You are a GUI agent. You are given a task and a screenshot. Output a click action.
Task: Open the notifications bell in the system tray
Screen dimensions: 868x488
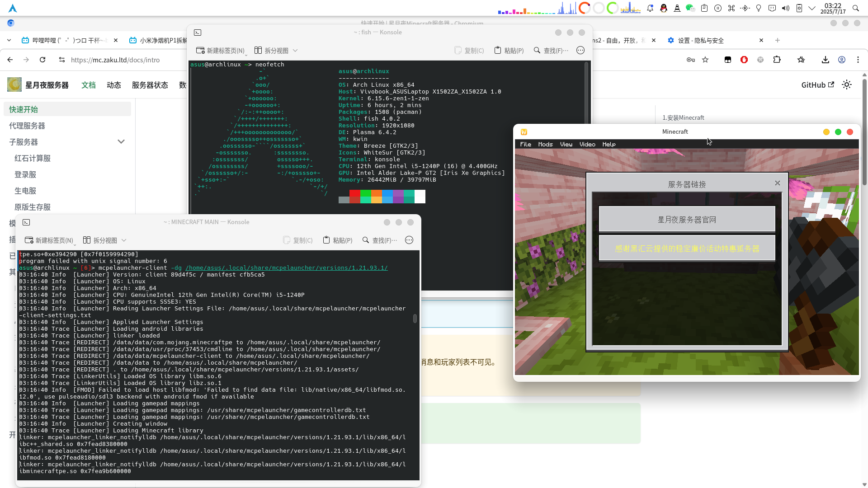(650, 8)
